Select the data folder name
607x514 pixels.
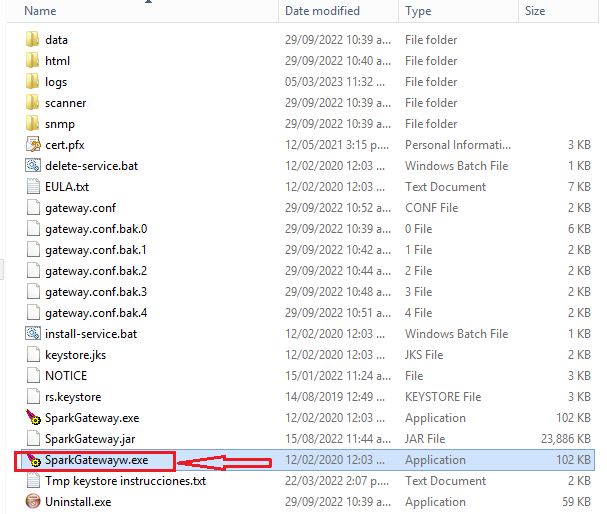pos(57,40)
